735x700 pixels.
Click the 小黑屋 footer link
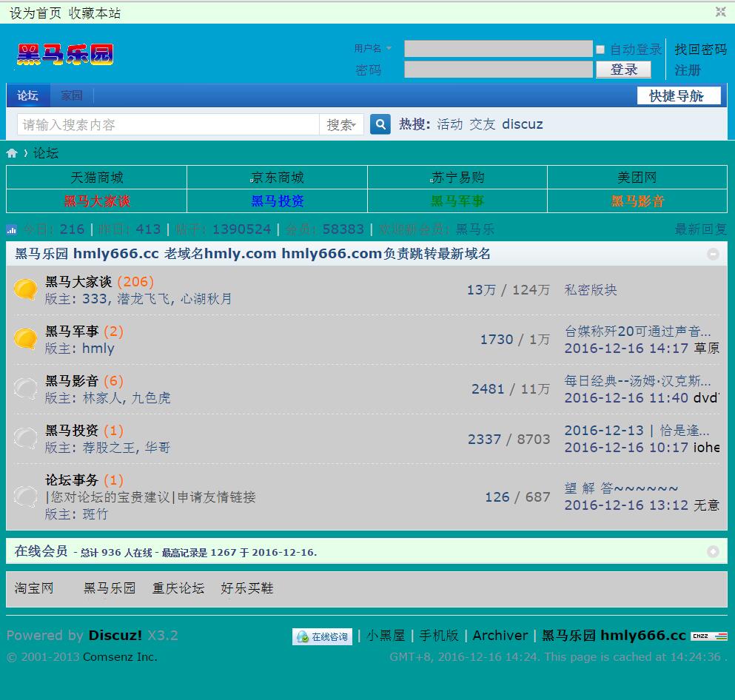[386, 636]
